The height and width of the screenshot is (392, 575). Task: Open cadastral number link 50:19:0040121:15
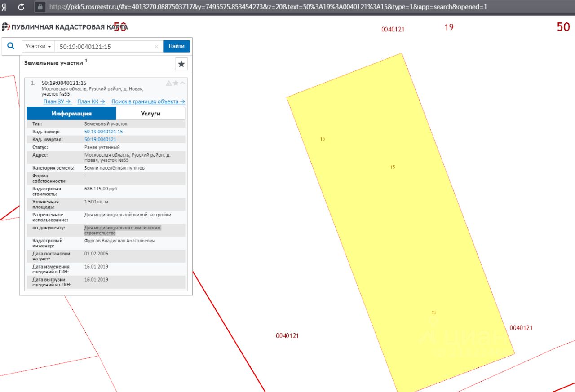(103, 132)
